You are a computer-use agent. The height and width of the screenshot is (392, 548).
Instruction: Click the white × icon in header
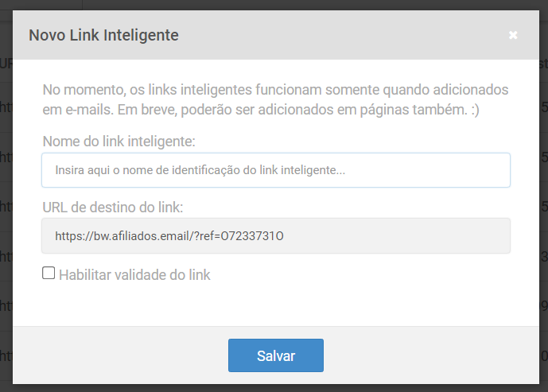click(x=513, y=35)
